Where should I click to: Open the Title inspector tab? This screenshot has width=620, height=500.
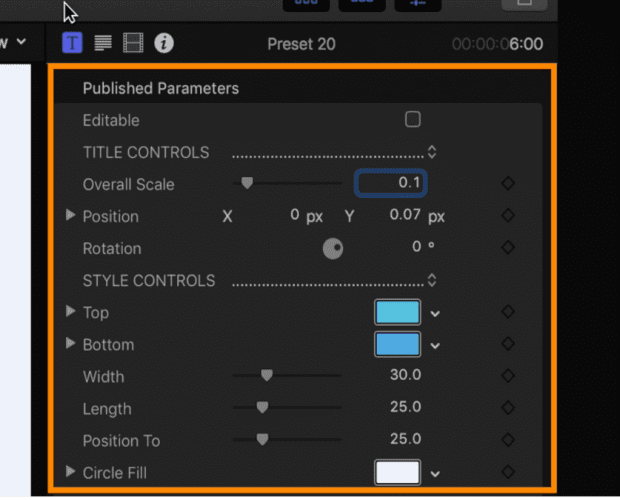[x=72, y=43]
